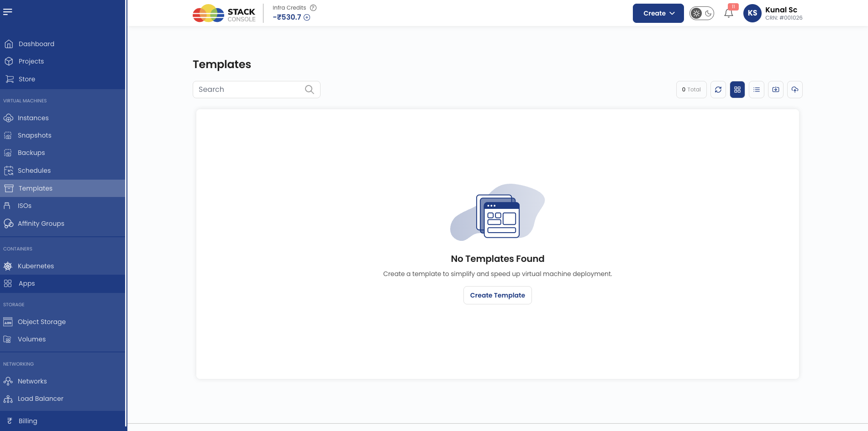This screenshot has width=868, height=431.
Task: Click the Projects cube icon
Action: coord(9,61)
